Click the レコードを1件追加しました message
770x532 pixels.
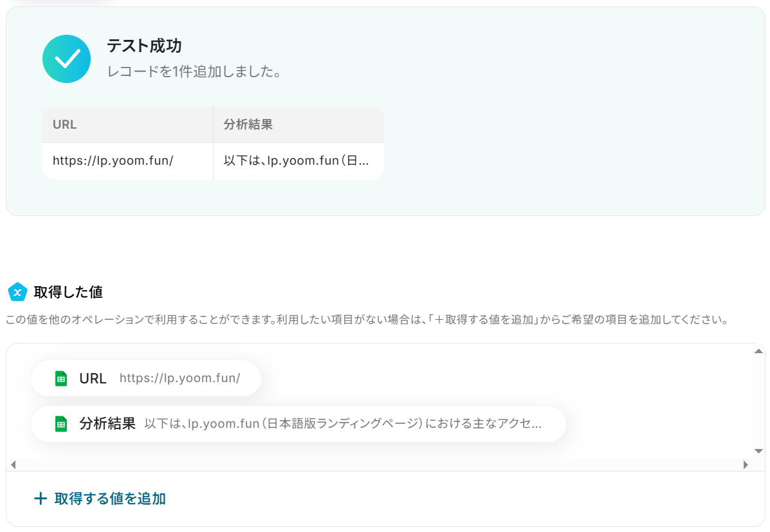195,71
